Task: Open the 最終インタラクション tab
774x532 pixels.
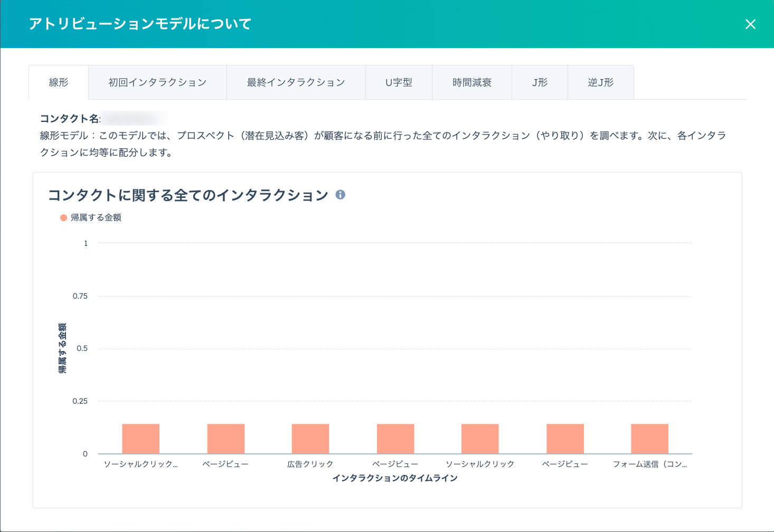Action: tap(296, 82)
